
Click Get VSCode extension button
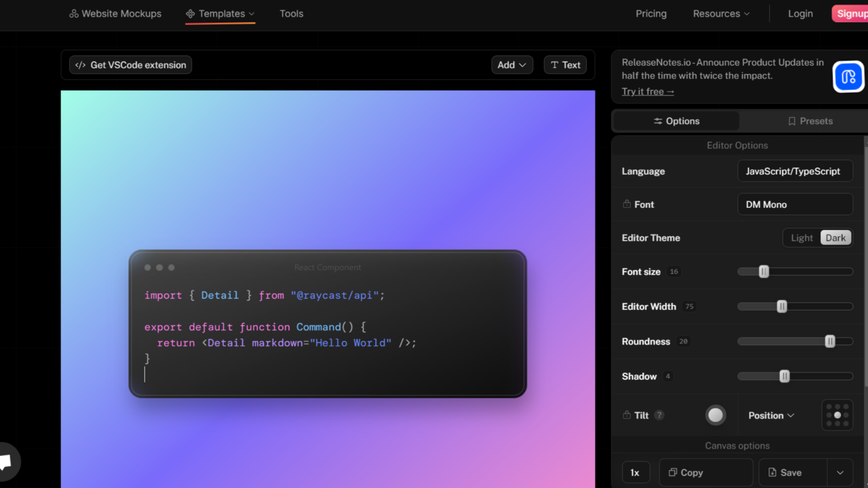131,65
